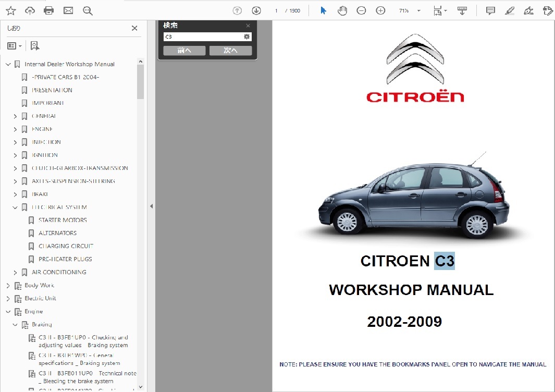Open the bookmark options list menu
This screenshot has width=555, height=392.
click(x=15, y=46)
